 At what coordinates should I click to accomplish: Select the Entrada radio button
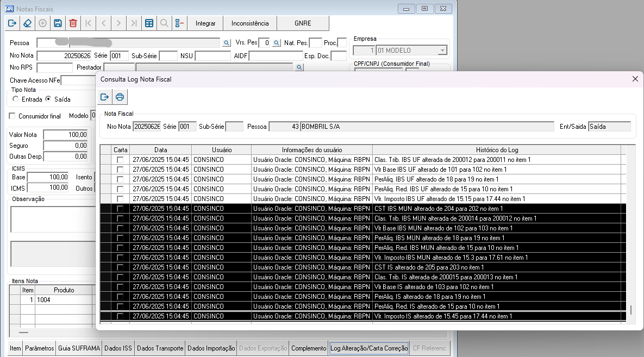point(16,99)
